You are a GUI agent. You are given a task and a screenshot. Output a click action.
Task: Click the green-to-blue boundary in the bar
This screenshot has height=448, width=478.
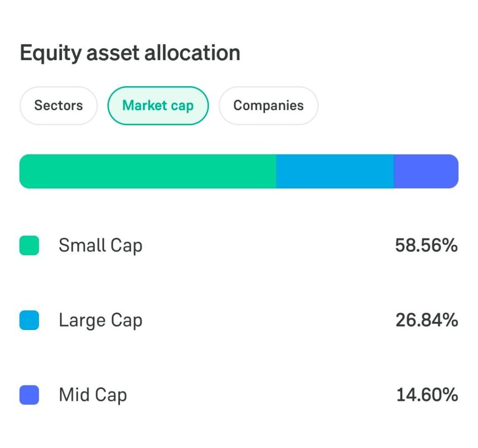click(x=276, y=171)
